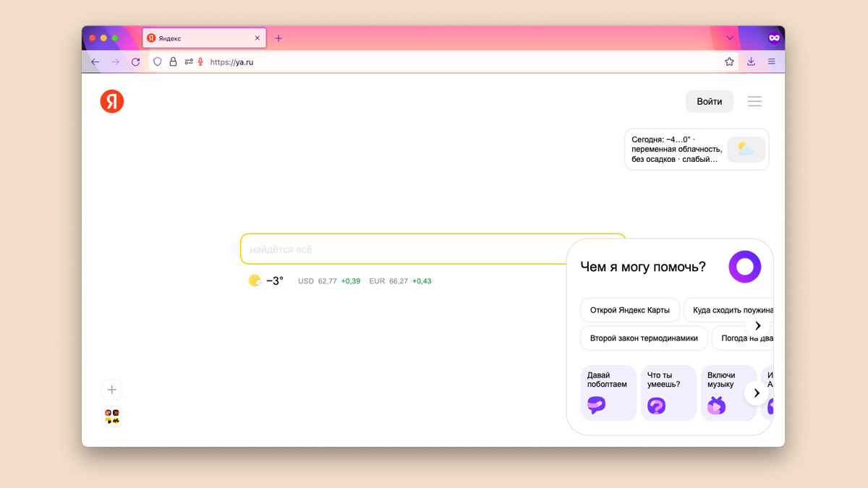Focus the найдётся всё search field
The image size is (868, 488).
click(x=434, y=249)
